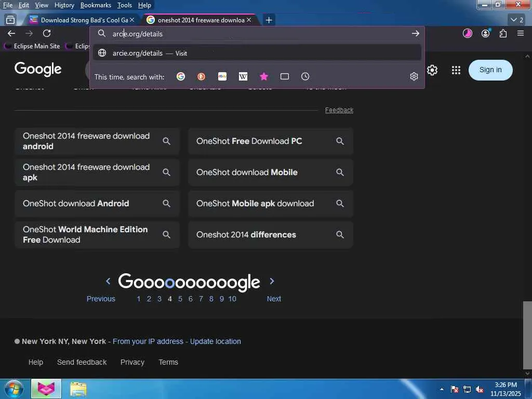This screenshot has height=399, width=532.
Task: Search Oneshot 2014 freeware download apk
Action: 97,172
